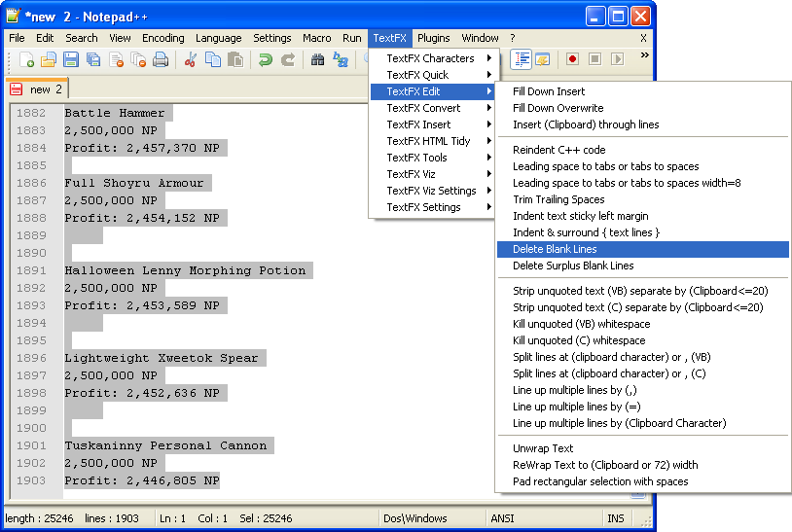Select Trim Trailing Spaces
The height and width of the screenshot is (532, 792).
point(642,199)
